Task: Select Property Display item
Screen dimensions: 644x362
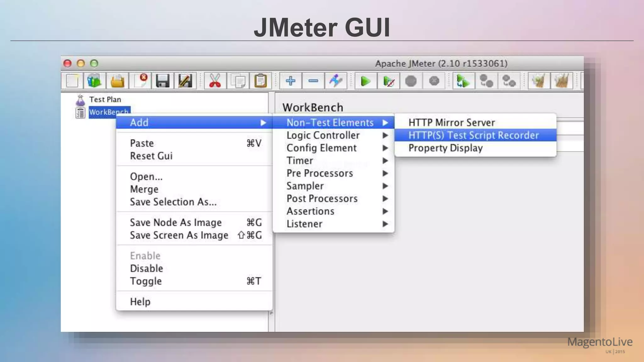Action: point(475,148)
